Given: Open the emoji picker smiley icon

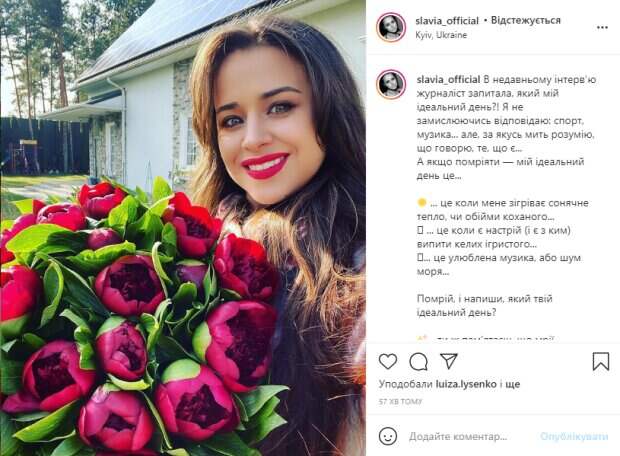Looking at the screenshot, I should (x=388, y=436).
